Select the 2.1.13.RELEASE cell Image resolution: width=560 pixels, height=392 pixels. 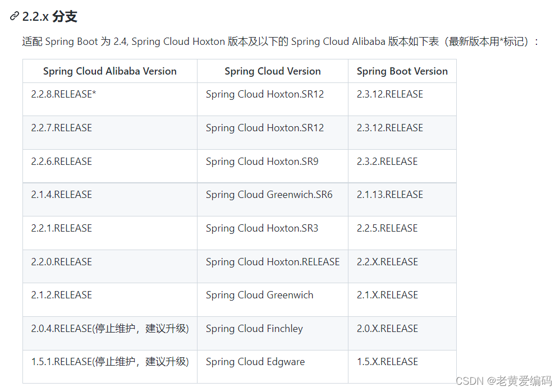pos(402,199)
